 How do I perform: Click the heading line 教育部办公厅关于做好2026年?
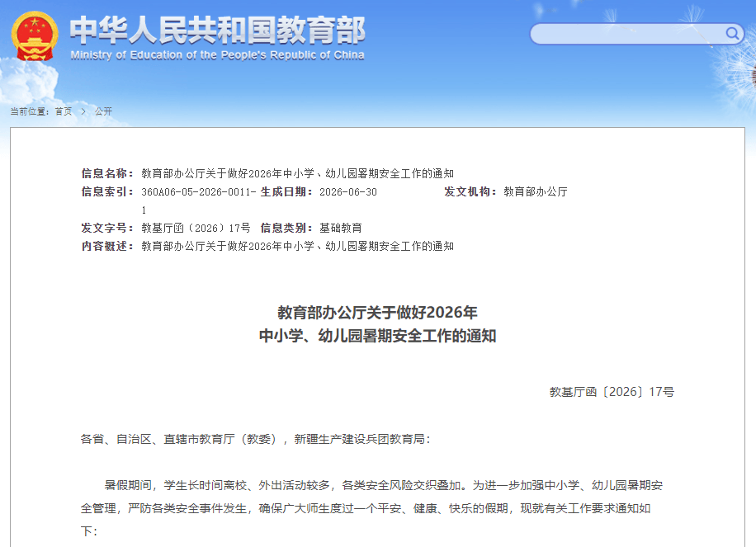(377, 313)
